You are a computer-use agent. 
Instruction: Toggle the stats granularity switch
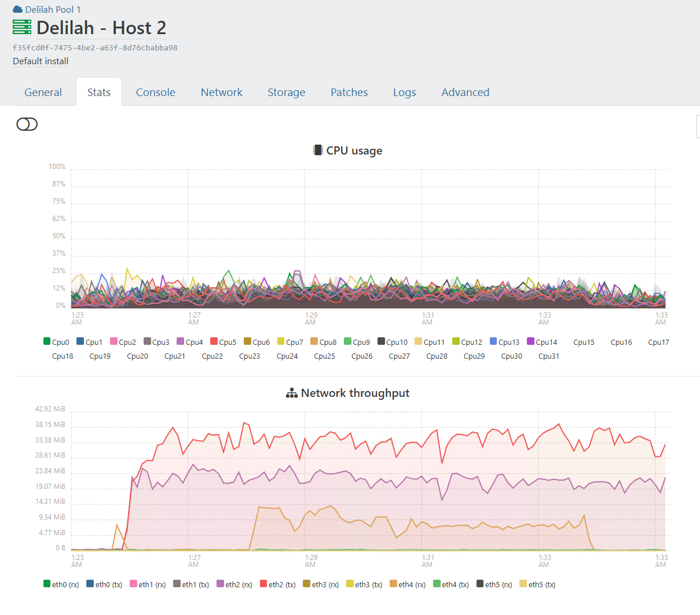[27, 124]
